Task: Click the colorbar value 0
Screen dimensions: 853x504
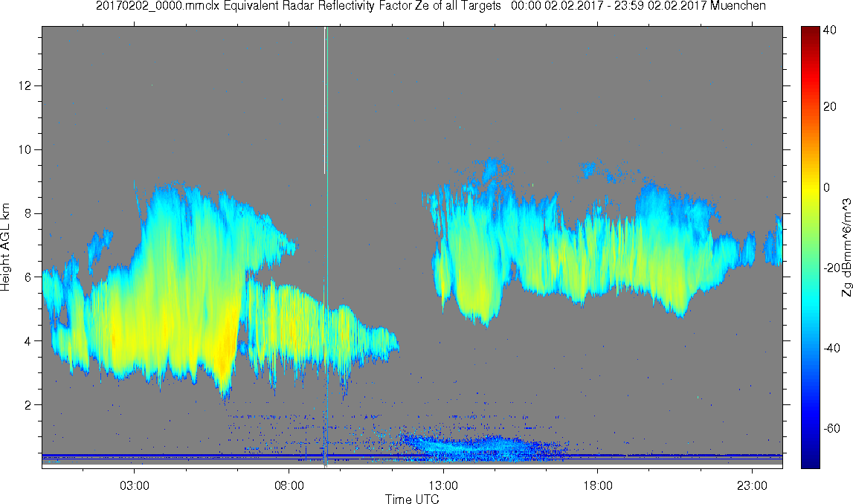Action: pyautogui.click(x=827, y=187)
